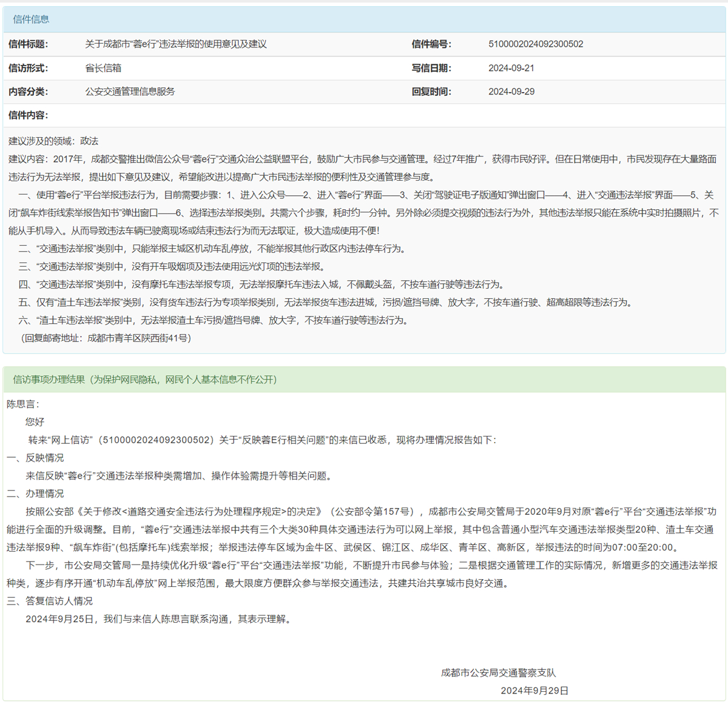728x704 pixels.
Task: Click the 内容分类 field label
Action: point(29,92)
